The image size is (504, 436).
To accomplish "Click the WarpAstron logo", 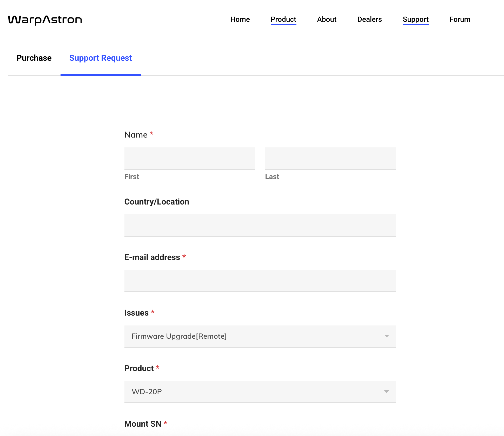I will click(x=45, y=20).
